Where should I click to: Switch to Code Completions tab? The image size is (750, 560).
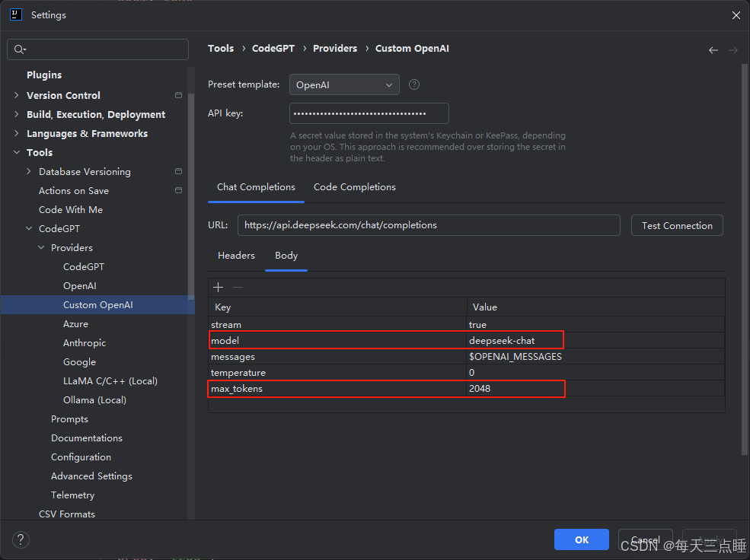(354, 187)
